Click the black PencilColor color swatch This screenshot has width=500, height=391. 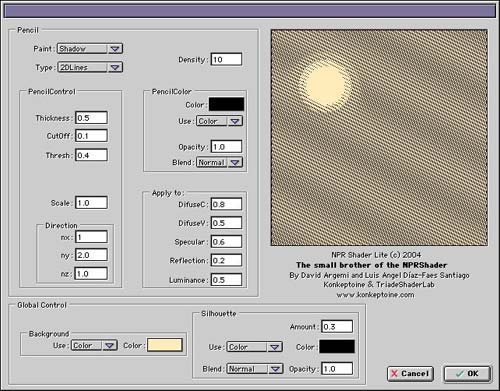226,104
